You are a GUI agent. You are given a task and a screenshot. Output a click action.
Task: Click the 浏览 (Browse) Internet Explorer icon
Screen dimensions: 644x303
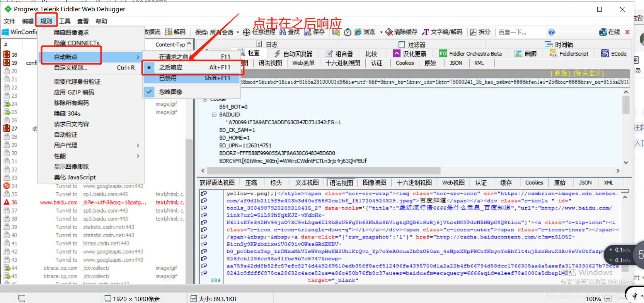click(358, 32)
